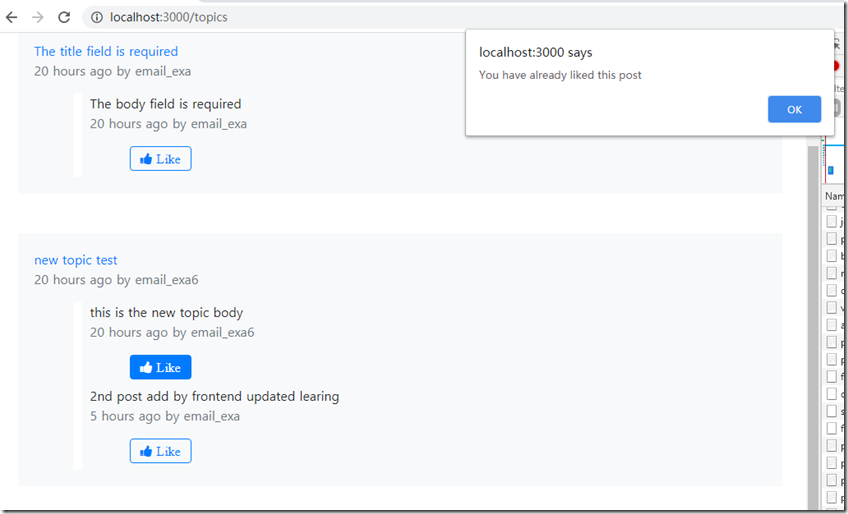This screenshot has width=848, height=514.
Task: Select the request row icon starting with 'a'
Action: click(832, 324)
